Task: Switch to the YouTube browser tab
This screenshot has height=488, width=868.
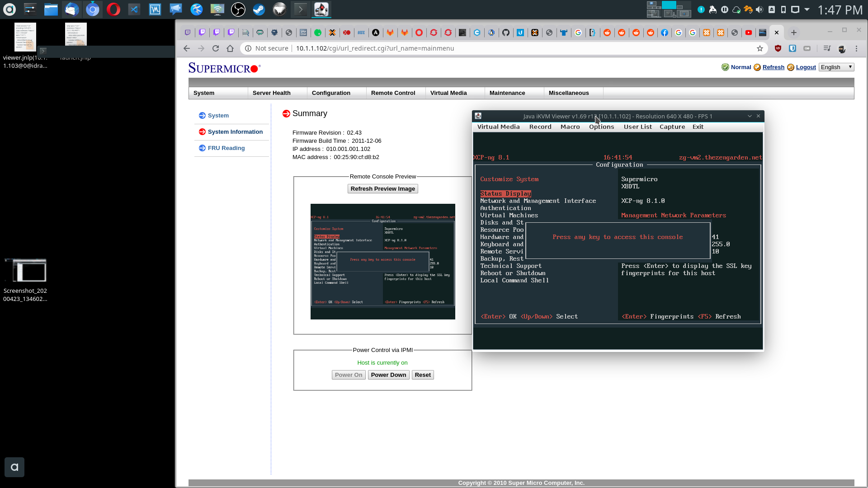Action: tap(749, 33)
